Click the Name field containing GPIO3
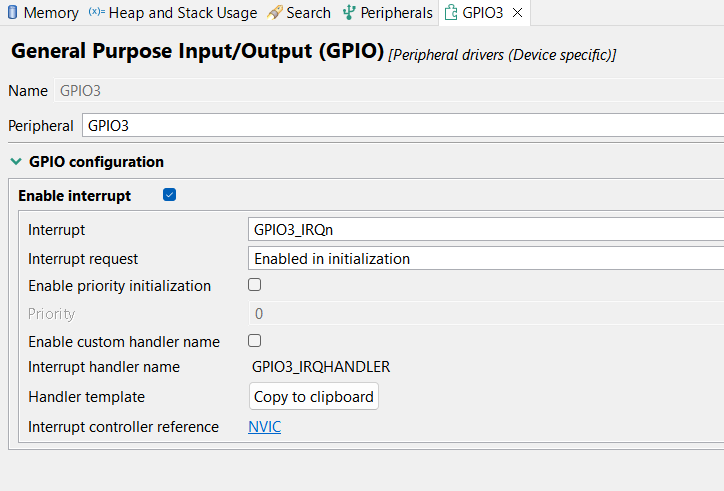The height and width of the screenshot is (491, 724). 80,91
